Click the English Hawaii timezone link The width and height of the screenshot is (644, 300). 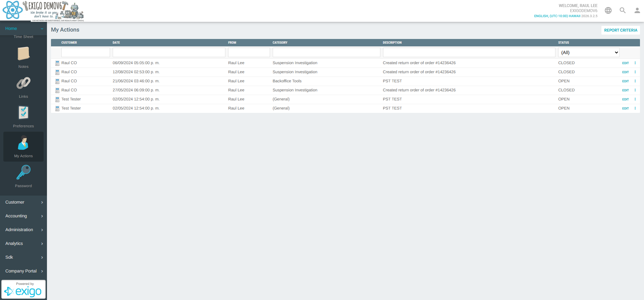point(557,16)
